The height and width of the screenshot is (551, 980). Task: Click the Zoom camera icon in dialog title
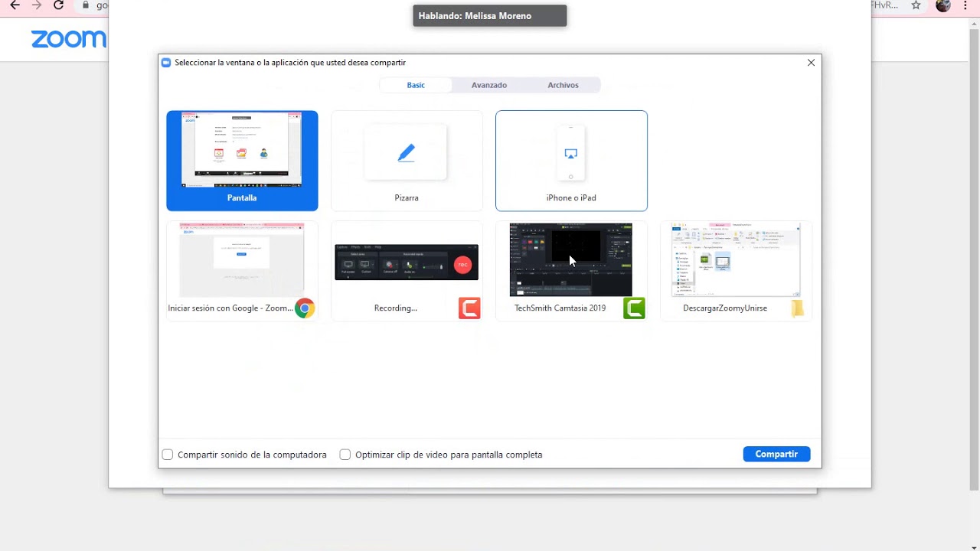[166, 63]
